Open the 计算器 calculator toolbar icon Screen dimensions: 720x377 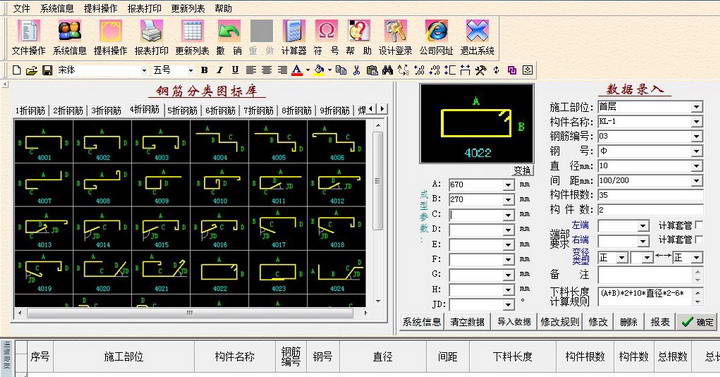[x=294, y=32]
